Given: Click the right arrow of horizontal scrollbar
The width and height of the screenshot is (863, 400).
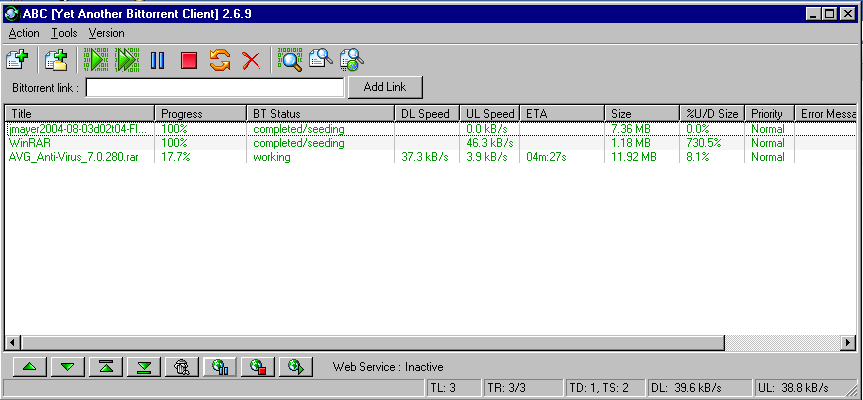Looking at the screenshot, I should (x=849, y=342).
